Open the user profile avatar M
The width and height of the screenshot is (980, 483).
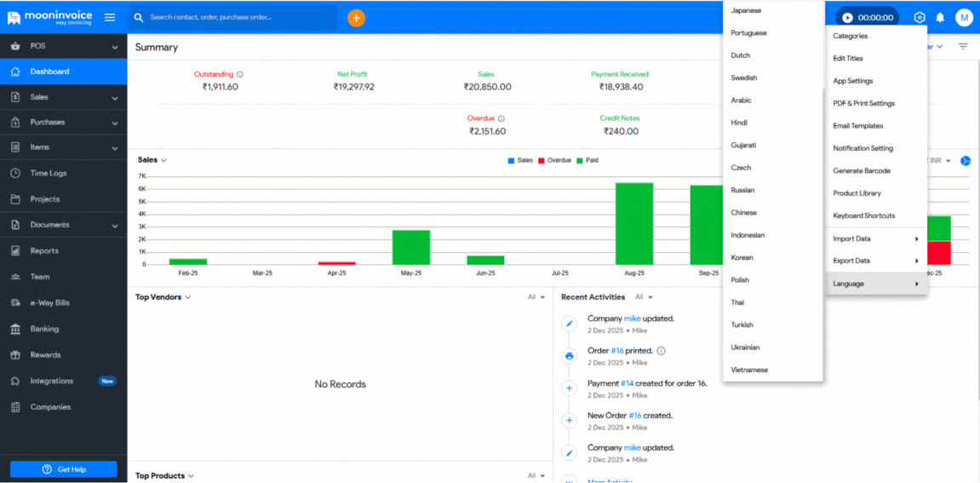[x=964, y=17]
